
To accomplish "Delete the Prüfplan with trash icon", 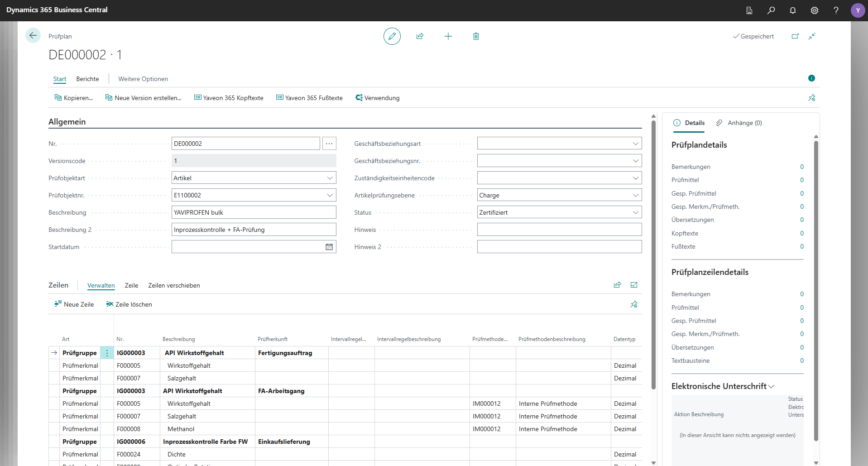I will coord(476,36).
